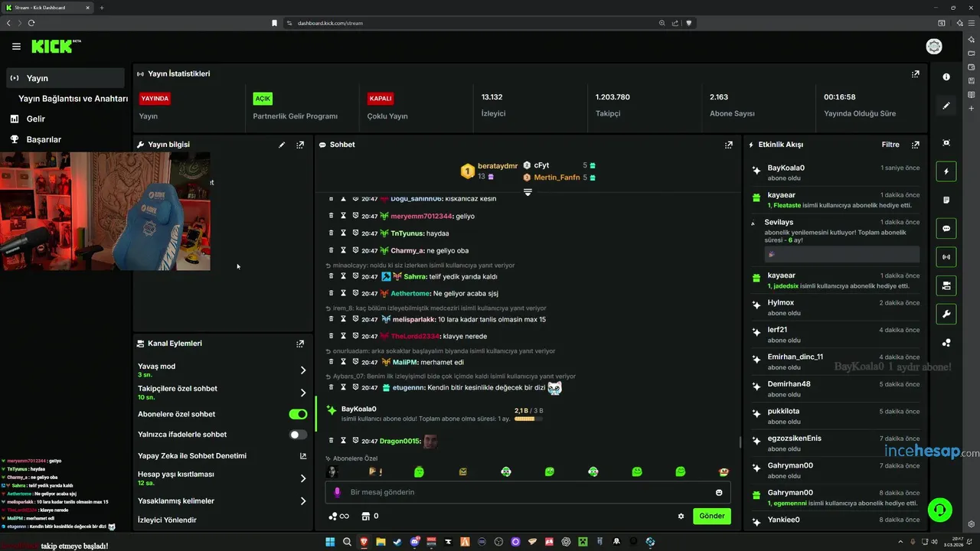Click the document note icon in right sidebar
The width and height of the screenshot is (980, 551).
coord(946,200)
